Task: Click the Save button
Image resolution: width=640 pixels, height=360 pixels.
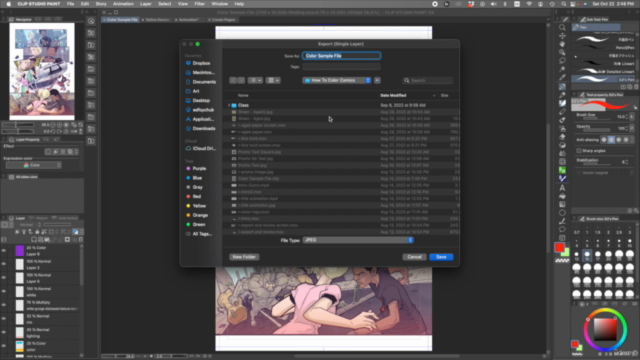Action: pyautogui.click(x=441, y=257)
